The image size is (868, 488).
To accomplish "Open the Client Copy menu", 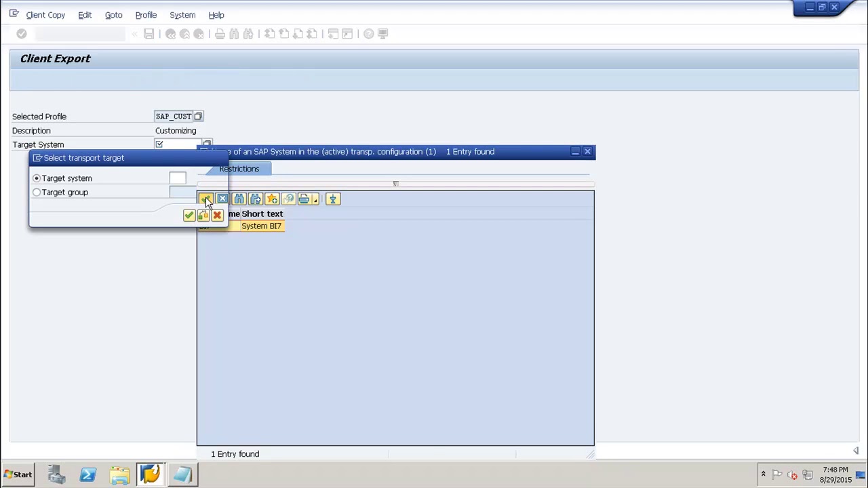I will (x=45, y=15).
